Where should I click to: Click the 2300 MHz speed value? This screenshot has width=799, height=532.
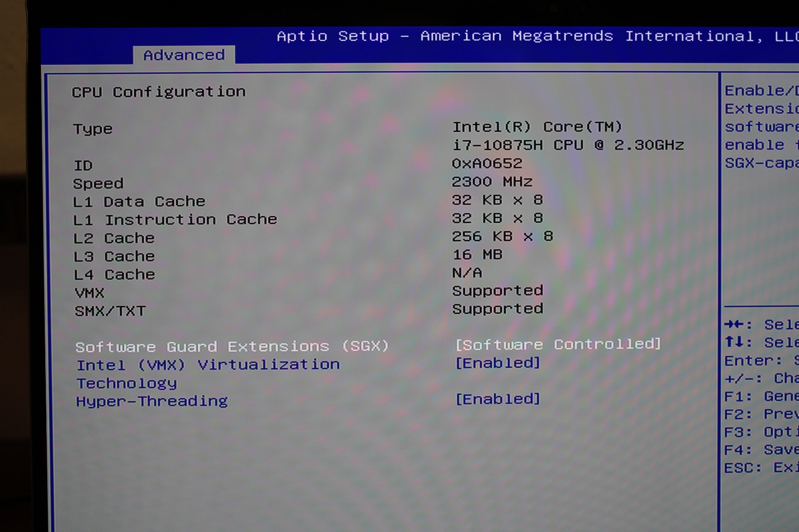[492, 182]
